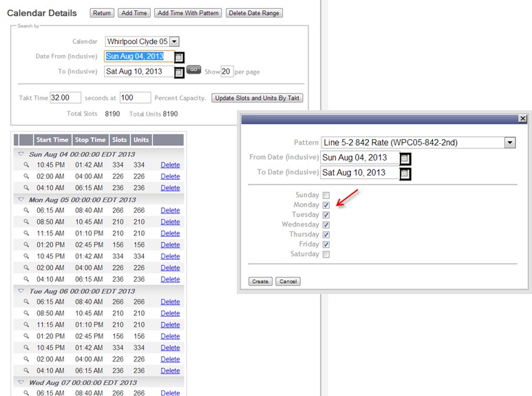Click magnifier on Monday 10:45 PM row
The height and width of the screenshot is (396, 532).
(x=26, y=256)
